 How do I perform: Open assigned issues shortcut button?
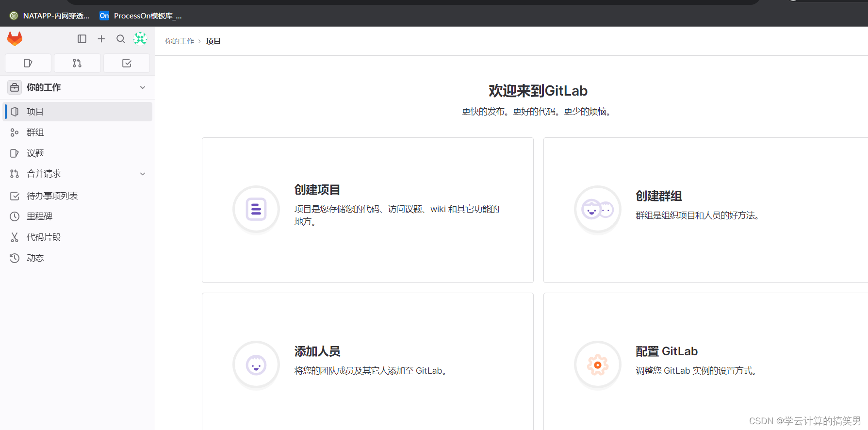[x=28, y=63]
